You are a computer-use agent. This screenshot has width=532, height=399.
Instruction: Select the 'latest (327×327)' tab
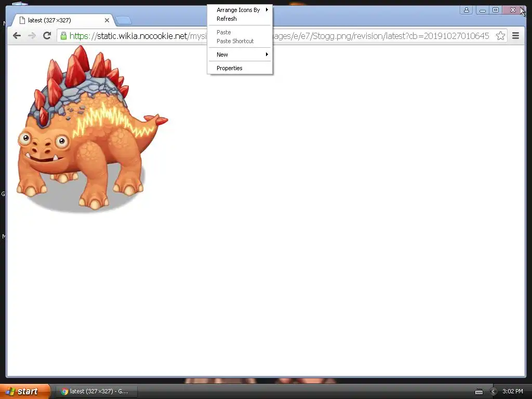[x=63, y=20]
